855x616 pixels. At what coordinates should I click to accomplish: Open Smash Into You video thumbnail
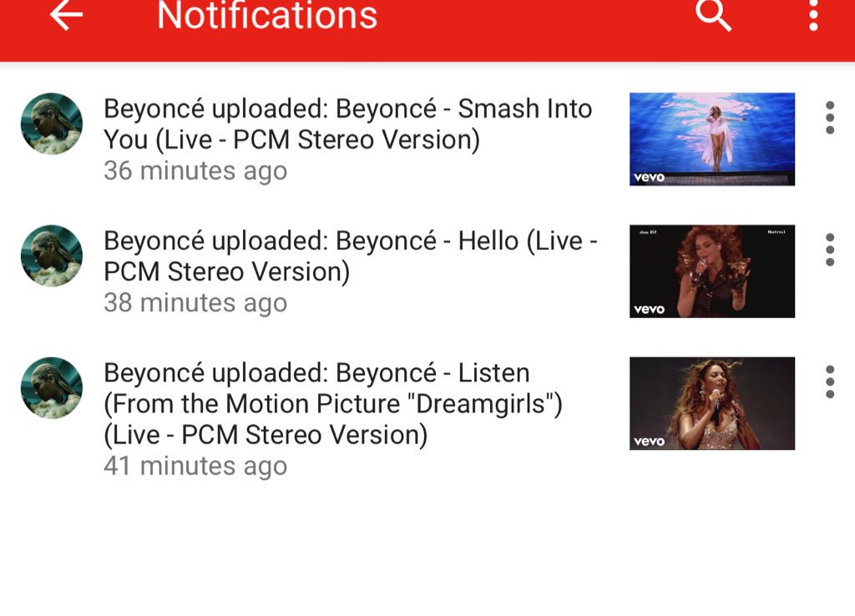pos(712,139)
